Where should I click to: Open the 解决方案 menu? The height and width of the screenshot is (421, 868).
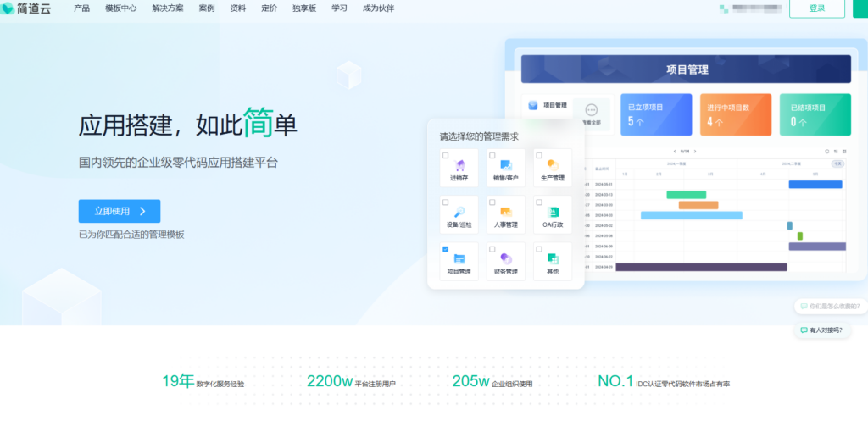coord(168,8)
